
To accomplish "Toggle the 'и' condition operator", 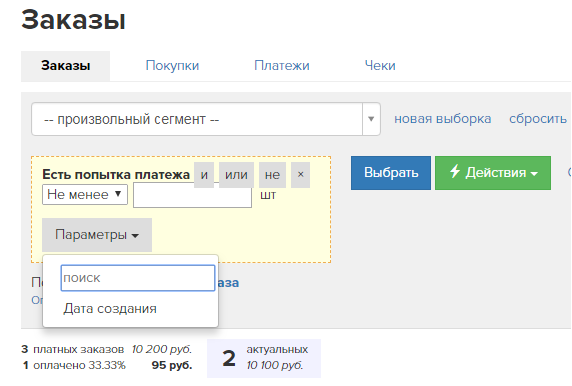I will (x=204, y=175).
